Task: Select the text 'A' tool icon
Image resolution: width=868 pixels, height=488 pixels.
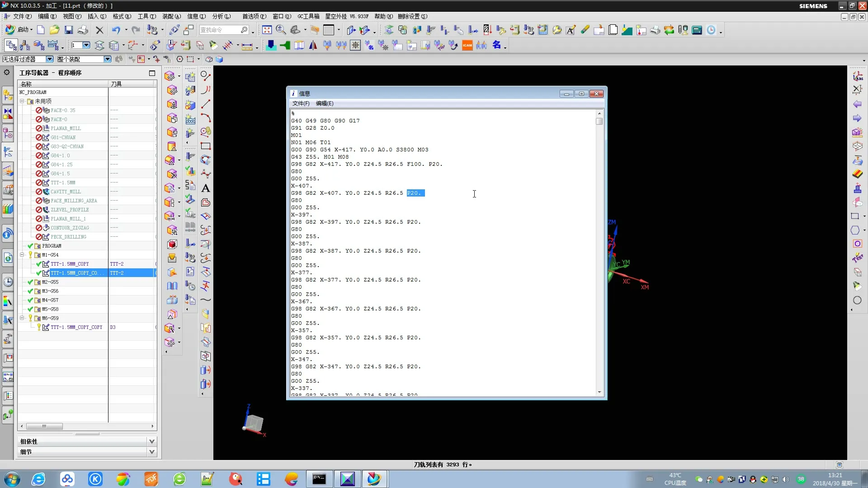Action: 206,188
